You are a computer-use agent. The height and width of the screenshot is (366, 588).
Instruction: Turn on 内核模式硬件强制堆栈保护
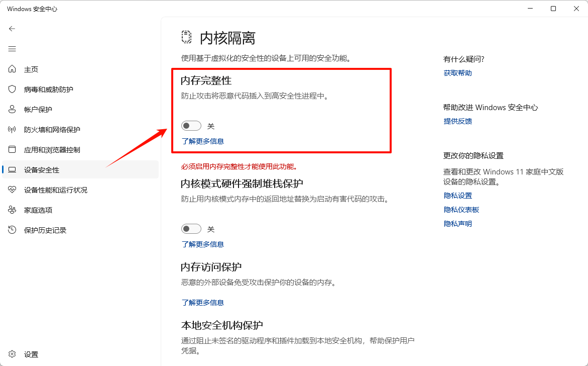click(x=191, y=228)
